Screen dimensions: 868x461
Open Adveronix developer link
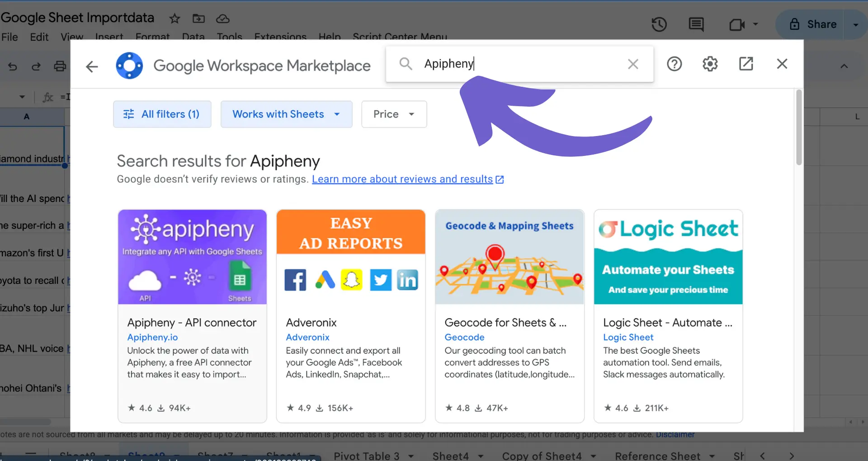(x=307, y=337)
